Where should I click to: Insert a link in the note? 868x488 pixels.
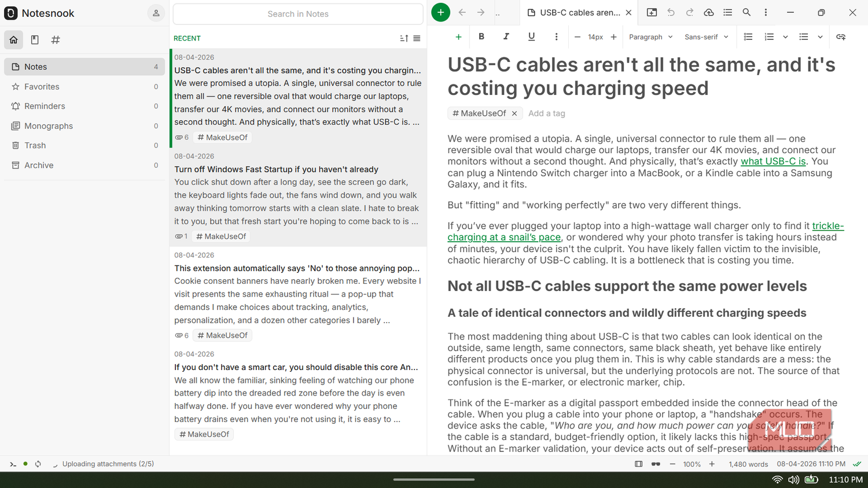pos(841,37)
